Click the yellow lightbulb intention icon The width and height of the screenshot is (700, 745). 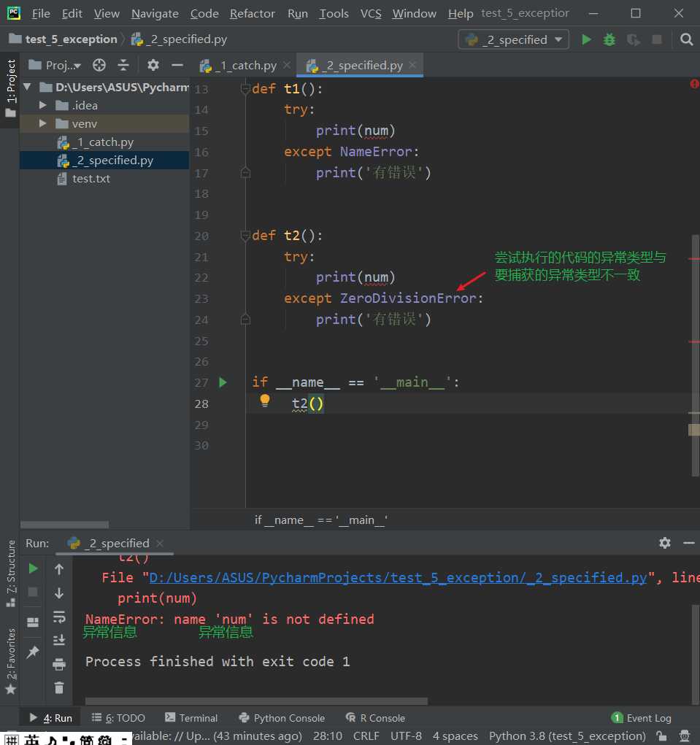click(265, 401)
